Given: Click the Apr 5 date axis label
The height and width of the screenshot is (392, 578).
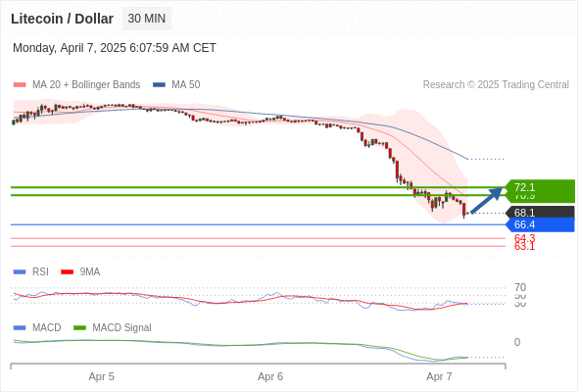Looking at the screenshot, I should pos(101,377).
